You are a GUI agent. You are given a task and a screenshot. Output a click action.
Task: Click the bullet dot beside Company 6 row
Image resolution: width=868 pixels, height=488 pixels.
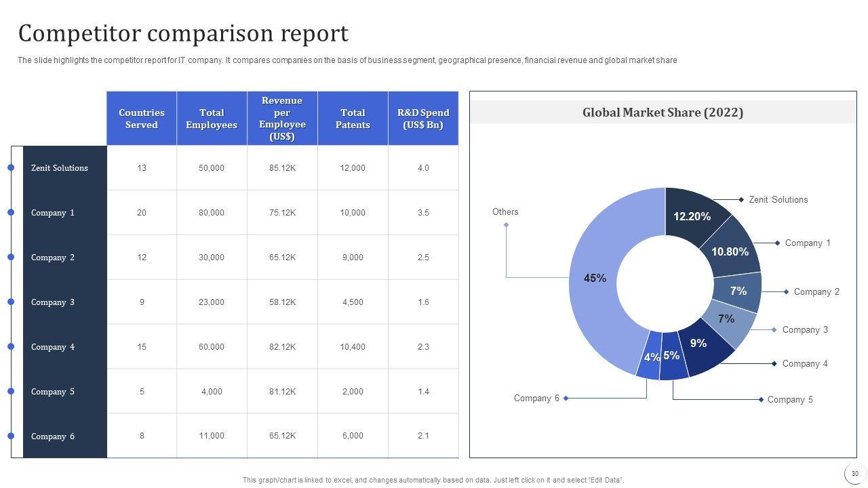click(11, 436)
